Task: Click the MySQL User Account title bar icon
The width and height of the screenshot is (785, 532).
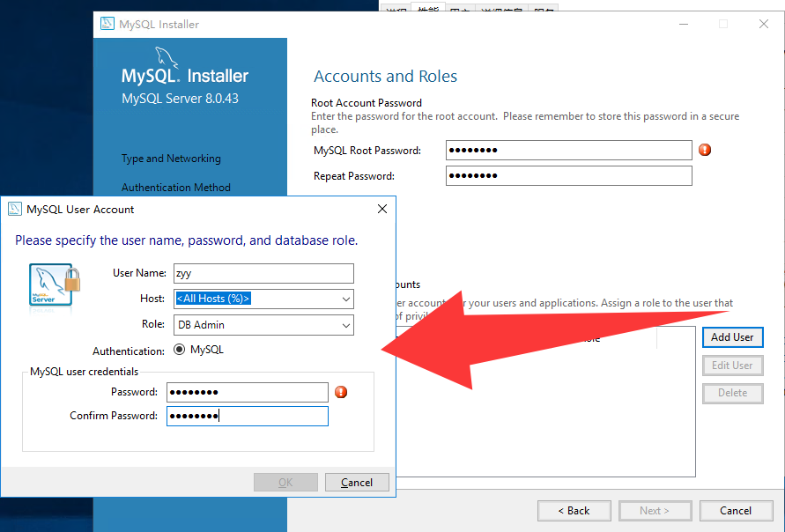Action: point(14,210)
